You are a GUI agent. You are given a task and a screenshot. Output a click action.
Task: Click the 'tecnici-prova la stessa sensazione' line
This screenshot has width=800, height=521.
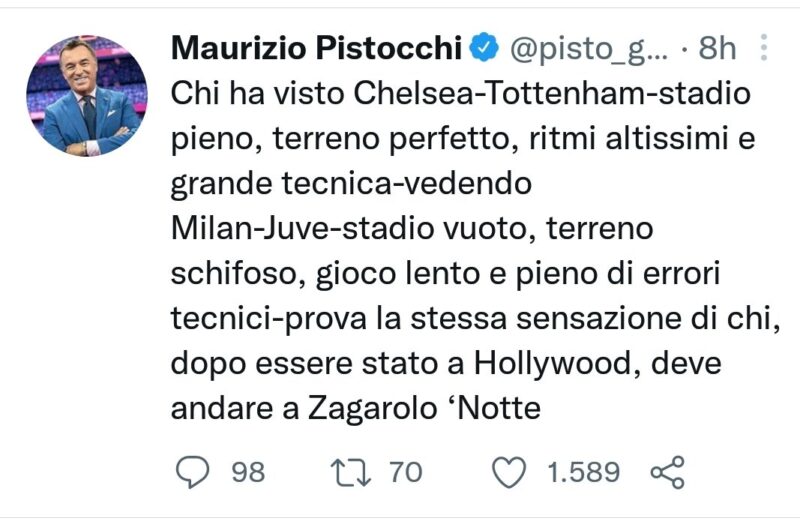click(x=476, y=319)
